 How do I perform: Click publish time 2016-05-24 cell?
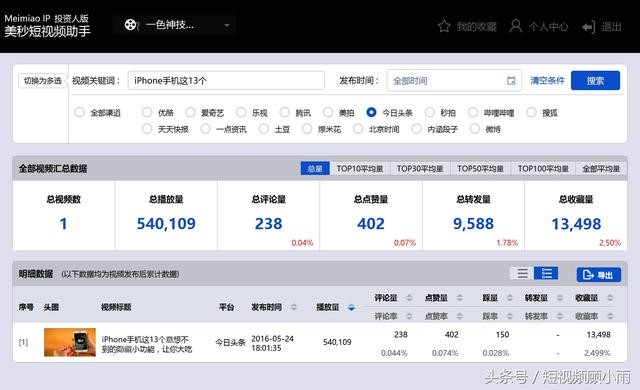click(272, 343)
